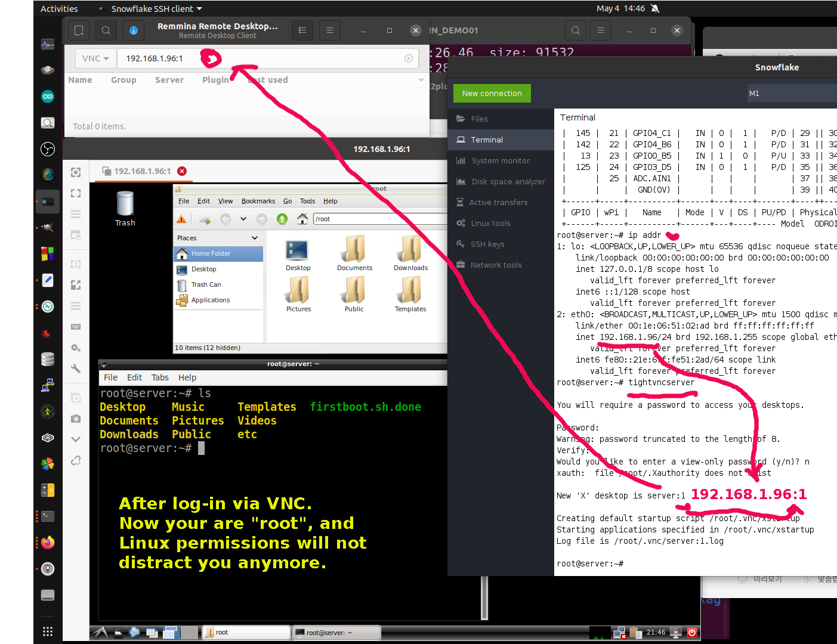Viewport: 837px width, 644px height.
Task: Select the Trash icon on the remote desktop
Action: pyautogui.click(x=125, y=209)
